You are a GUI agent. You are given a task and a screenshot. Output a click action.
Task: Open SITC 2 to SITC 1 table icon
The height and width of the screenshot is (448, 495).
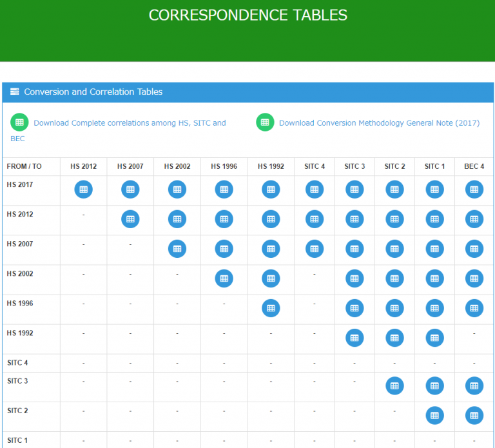[x=434, y=415]
